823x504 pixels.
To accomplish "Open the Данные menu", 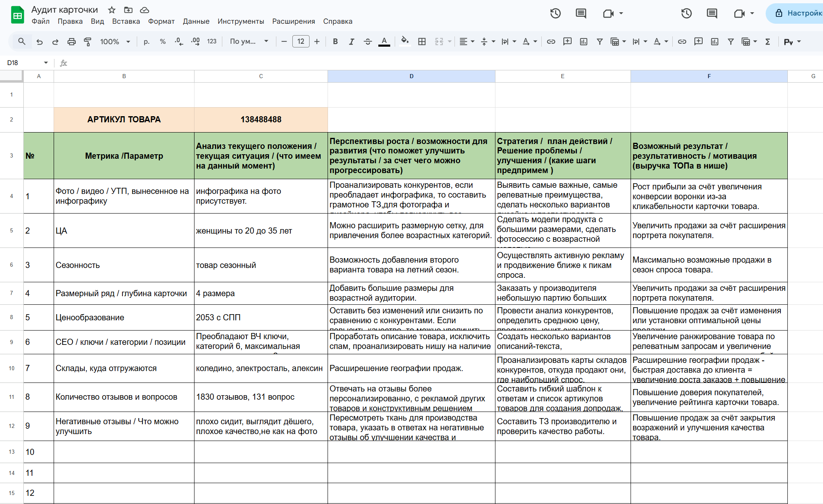I will [196, 21].
